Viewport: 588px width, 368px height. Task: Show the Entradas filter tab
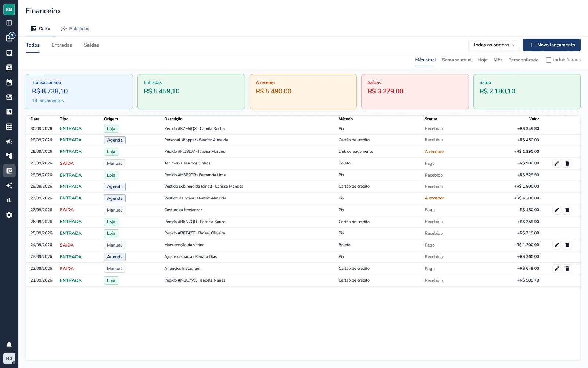click(x=62, y=45)
